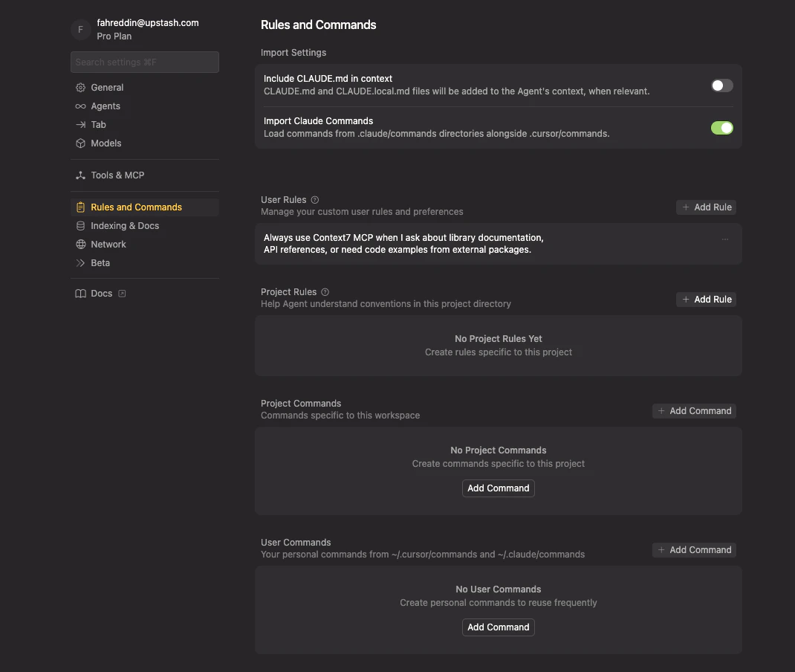Click the Models cube icon
This screenshot has height=672, width=795.
click(80, 143)
